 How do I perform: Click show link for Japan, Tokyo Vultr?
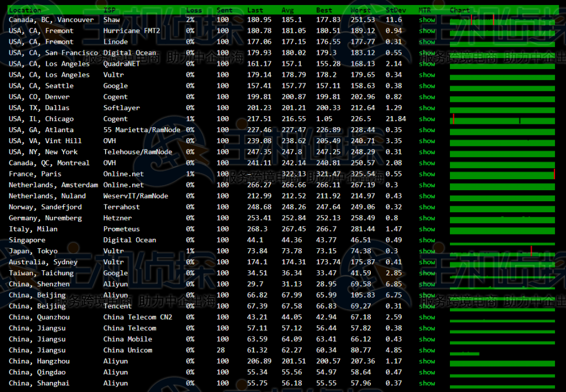point(427,252)
